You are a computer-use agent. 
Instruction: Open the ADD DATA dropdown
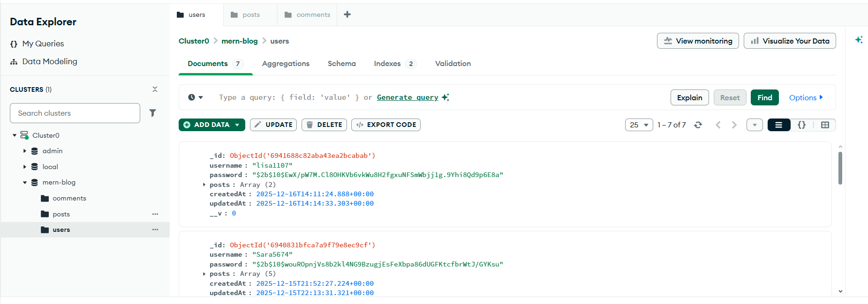[212, 125]
